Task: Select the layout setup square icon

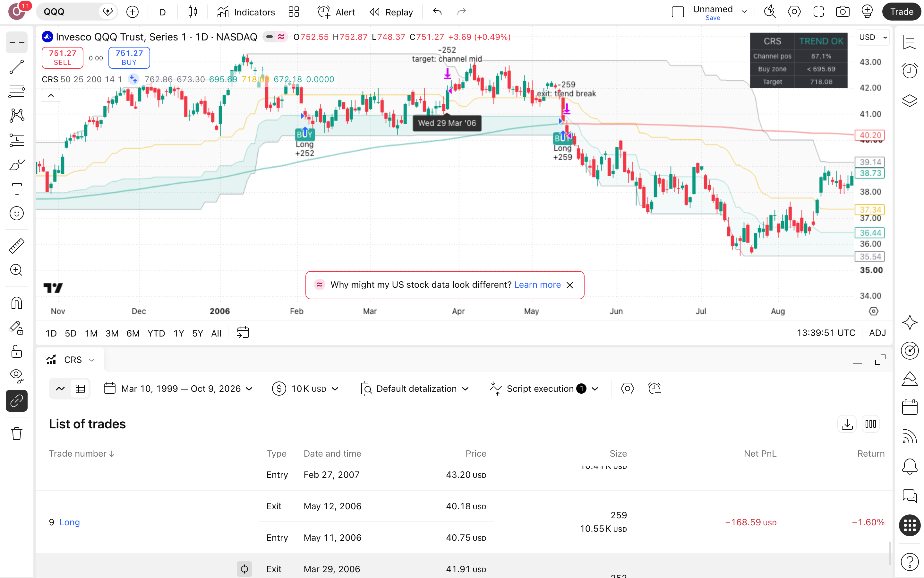Action: [678, 12]
